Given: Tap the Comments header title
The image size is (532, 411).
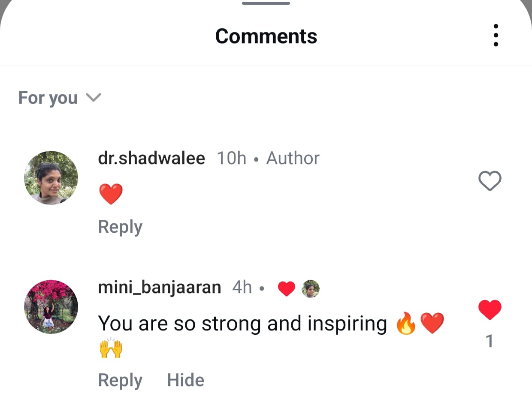Looking at the screenshot, I should pyautogui.click(x=266, y=36).
